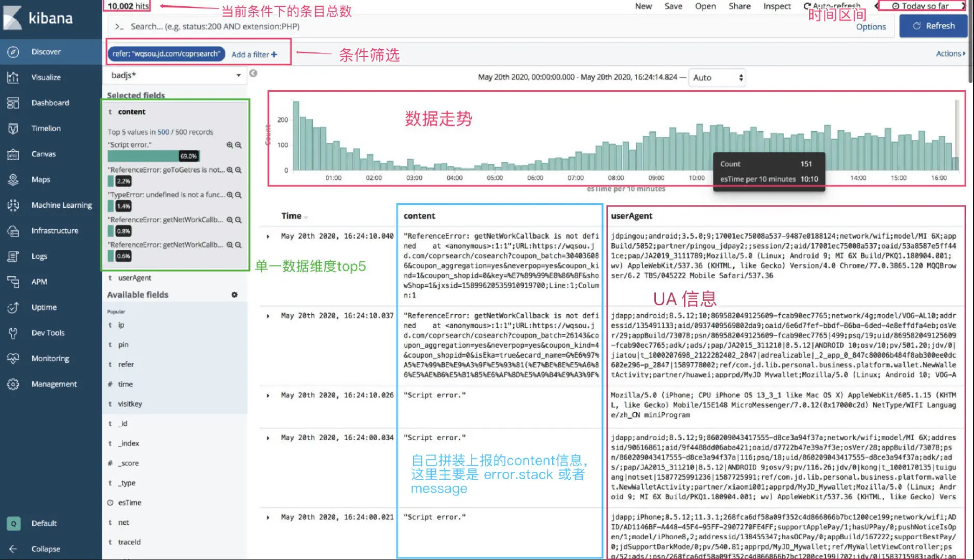974x560 pixels.
Task: Open the APM icon
Action: 13,282
